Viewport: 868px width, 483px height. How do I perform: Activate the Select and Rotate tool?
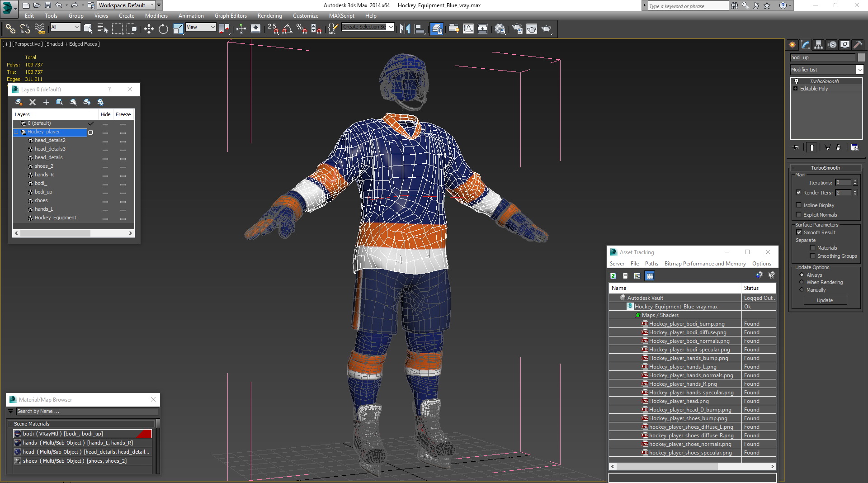coord(163,29)
